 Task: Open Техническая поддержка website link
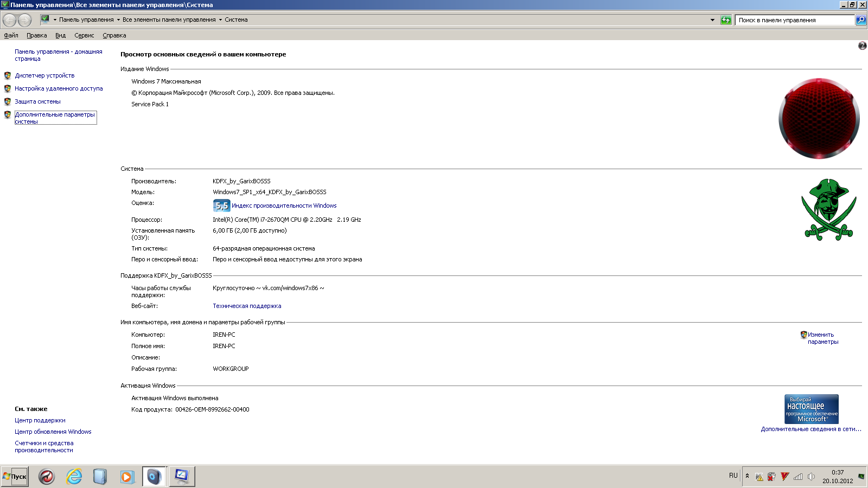(247, 306)
